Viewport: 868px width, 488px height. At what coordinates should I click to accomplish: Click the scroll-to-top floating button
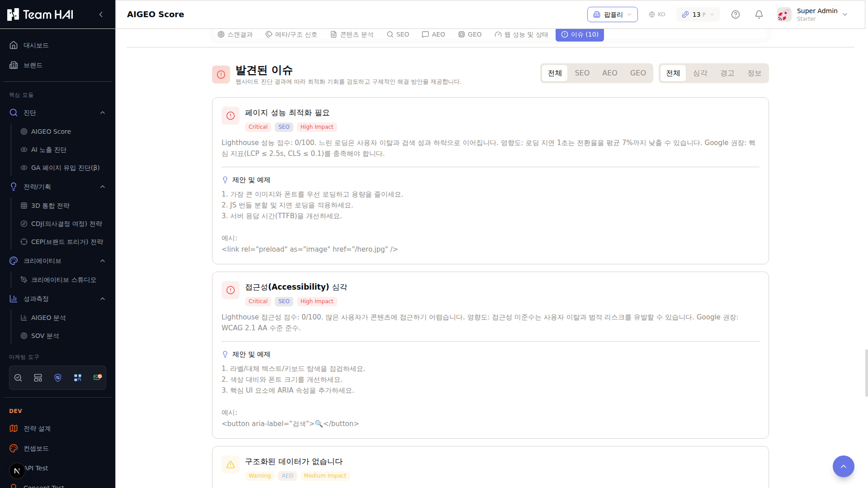[843, 466]
